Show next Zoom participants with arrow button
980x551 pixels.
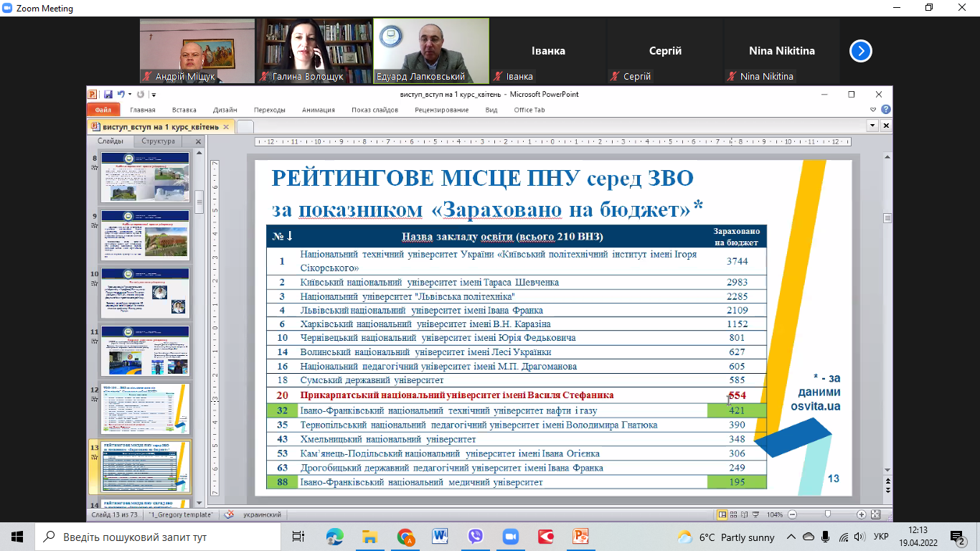click(x=860, y=51)
